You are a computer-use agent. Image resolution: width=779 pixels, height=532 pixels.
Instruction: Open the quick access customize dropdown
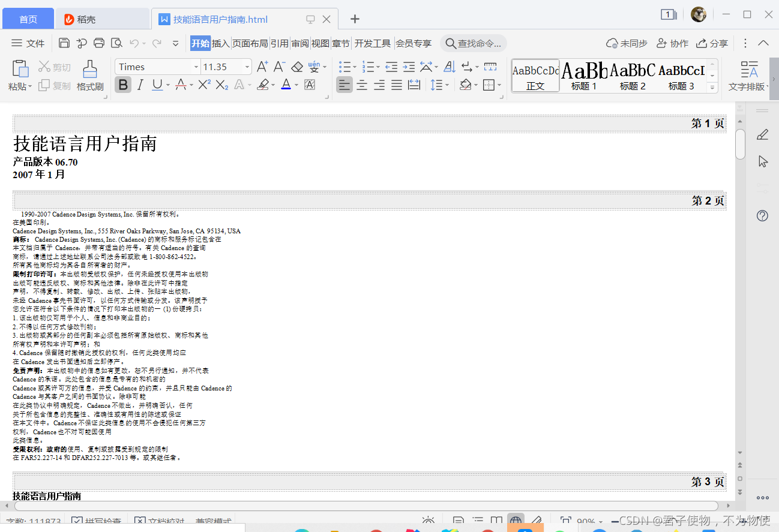click(x=175, y=43)
